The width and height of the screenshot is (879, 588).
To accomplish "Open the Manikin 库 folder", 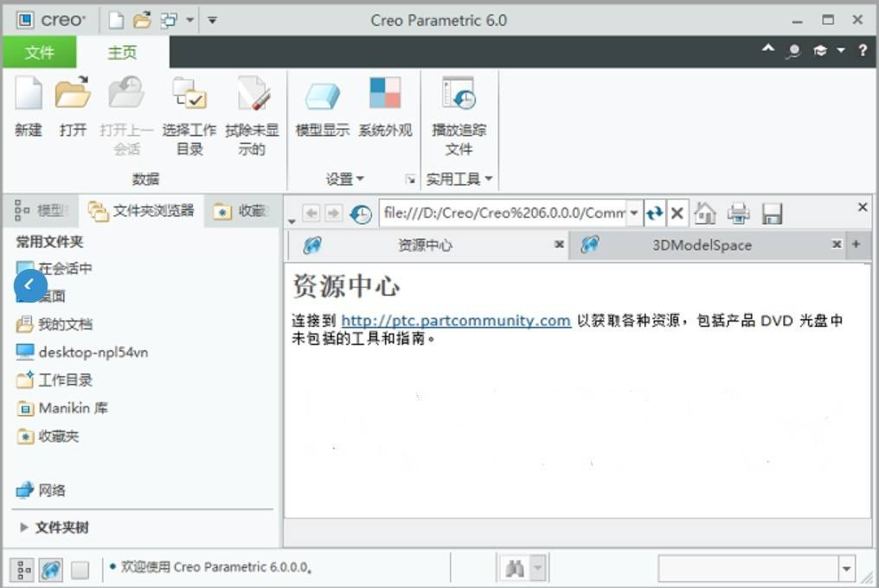I will coord(62,408).
